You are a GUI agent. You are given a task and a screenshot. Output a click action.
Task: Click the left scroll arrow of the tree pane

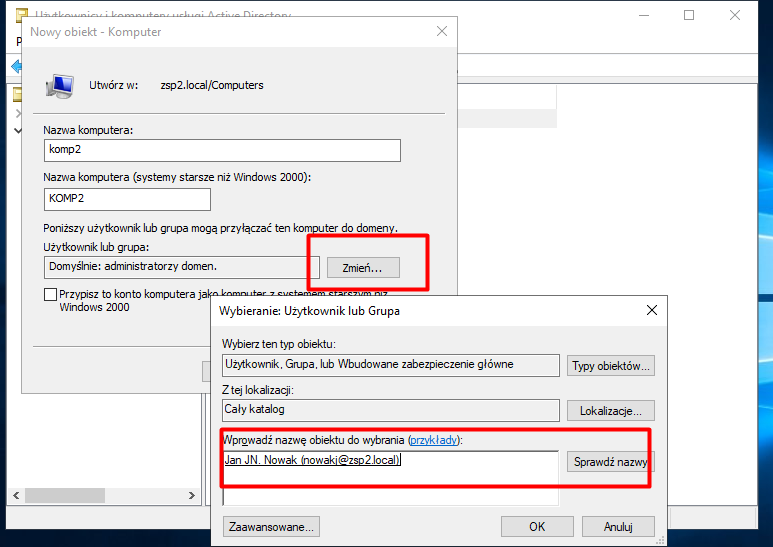pyautogui.click(x=15, y=496)
